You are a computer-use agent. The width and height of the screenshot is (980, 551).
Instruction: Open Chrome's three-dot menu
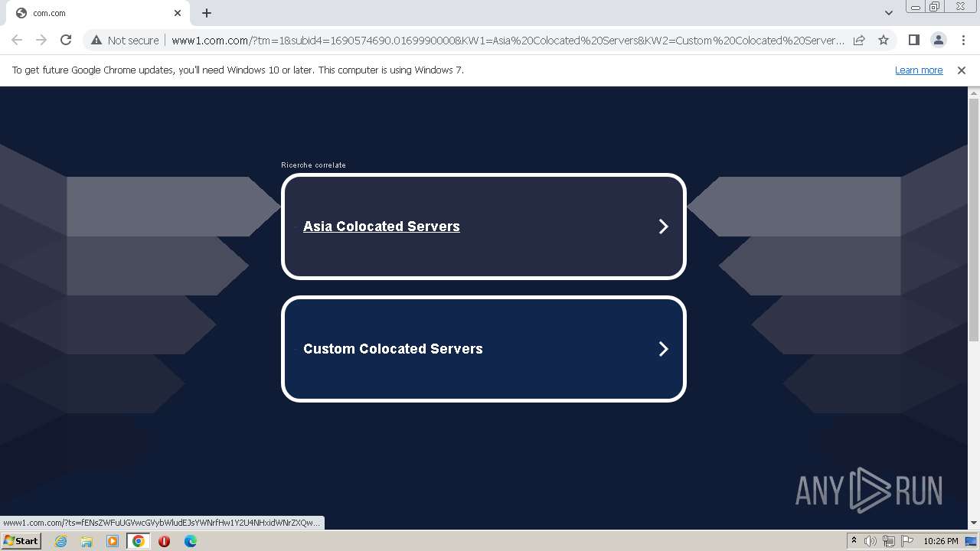pyautogui.click(x=963, y=40)
